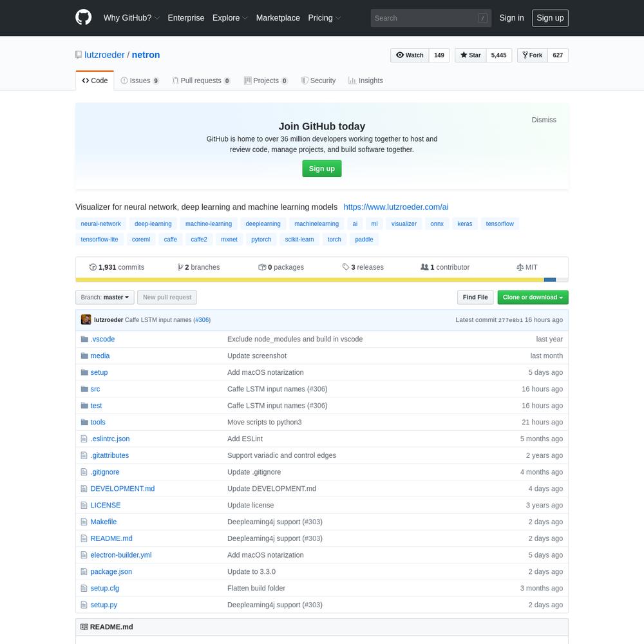
Task: Click the .gitignore file icon
Action: [x=84, y=472]
